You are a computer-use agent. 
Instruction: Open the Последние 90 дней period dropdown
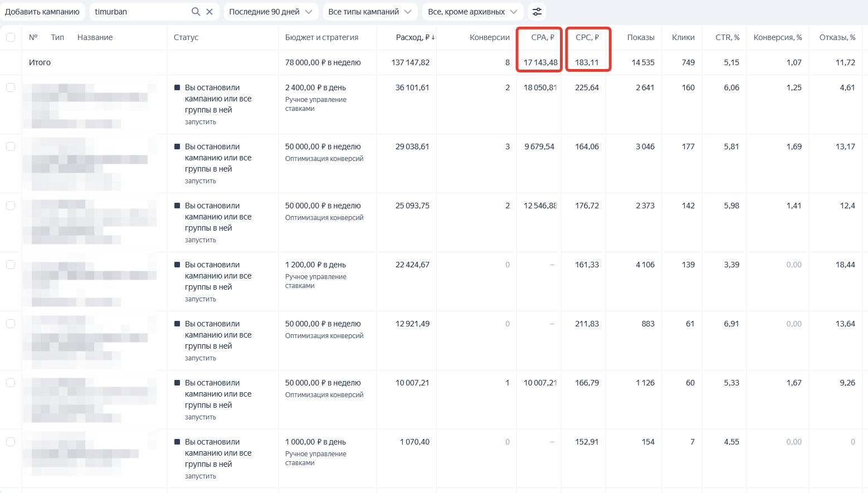[x=271, y=12]
